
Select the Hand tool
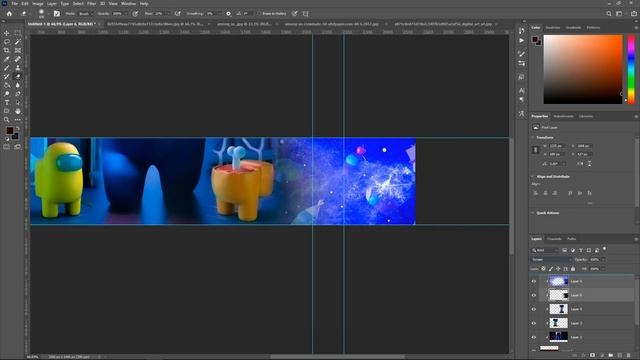point(18,111)
